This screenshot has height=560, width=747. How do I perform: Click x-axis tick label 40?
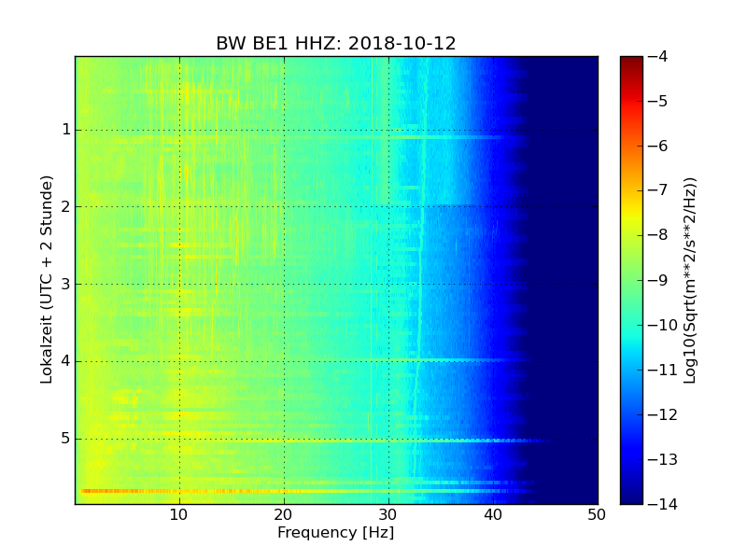(493, 515)
